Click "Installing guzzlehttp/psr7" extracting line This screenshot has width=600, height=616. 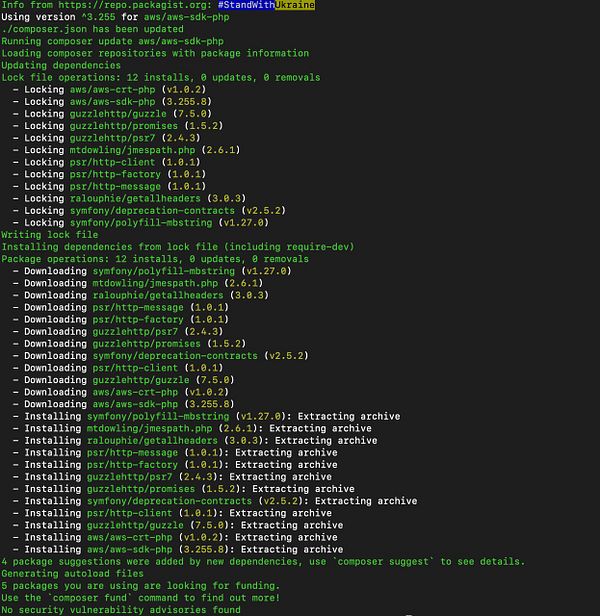(172, 477)
